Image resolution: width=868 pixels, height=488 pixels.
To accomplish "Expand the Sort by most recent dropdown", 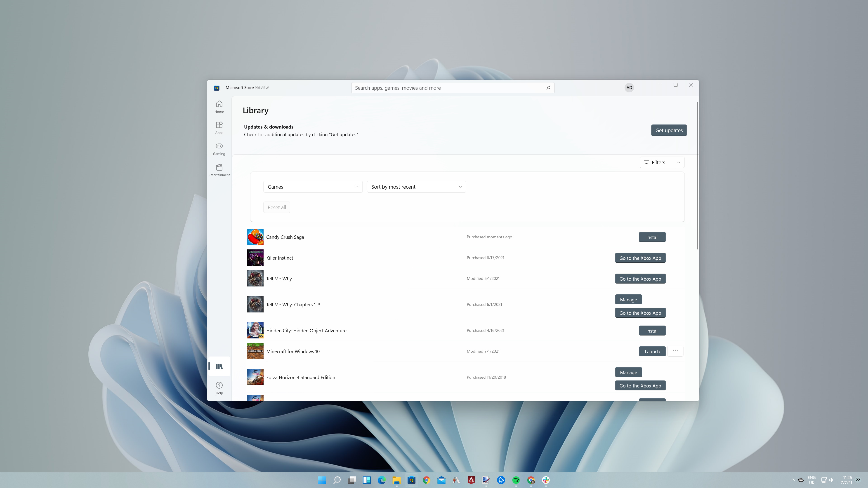I will click(x=415, y=186).
